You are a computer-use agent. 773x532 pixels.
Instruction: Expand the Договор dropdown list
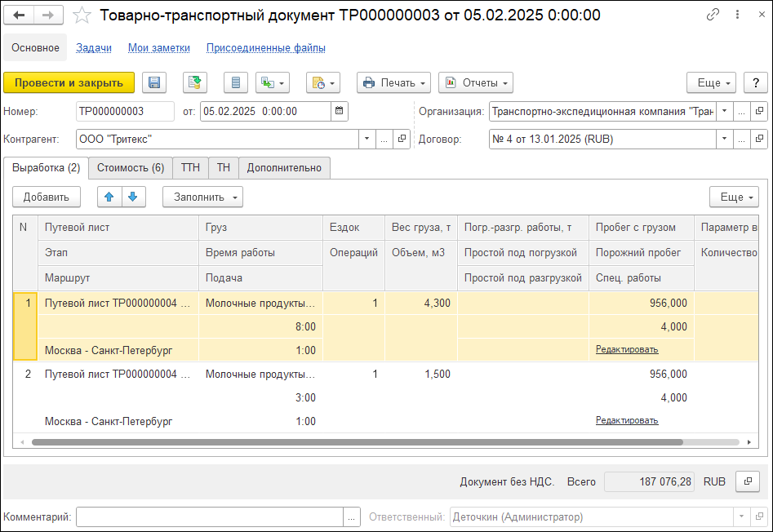pyautogui.click(x=725, y=139)
